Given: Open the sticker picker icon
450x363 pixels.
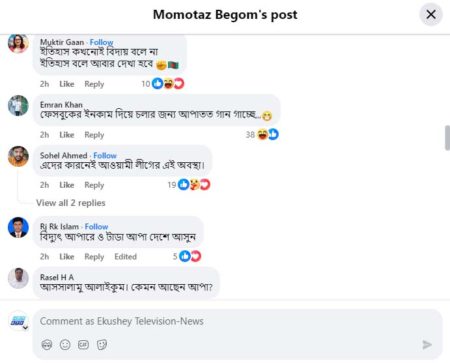Looking at the screenshot, I should point(102,344).
